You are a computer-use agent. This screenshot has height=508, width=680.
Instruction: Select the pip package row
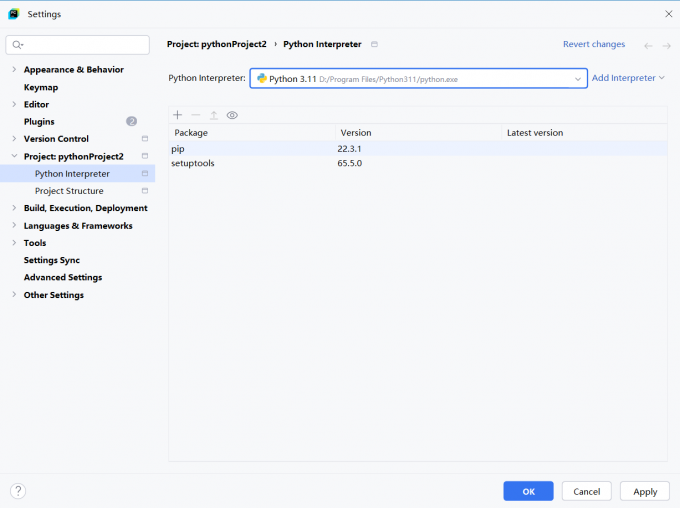(x=418, y=148)
